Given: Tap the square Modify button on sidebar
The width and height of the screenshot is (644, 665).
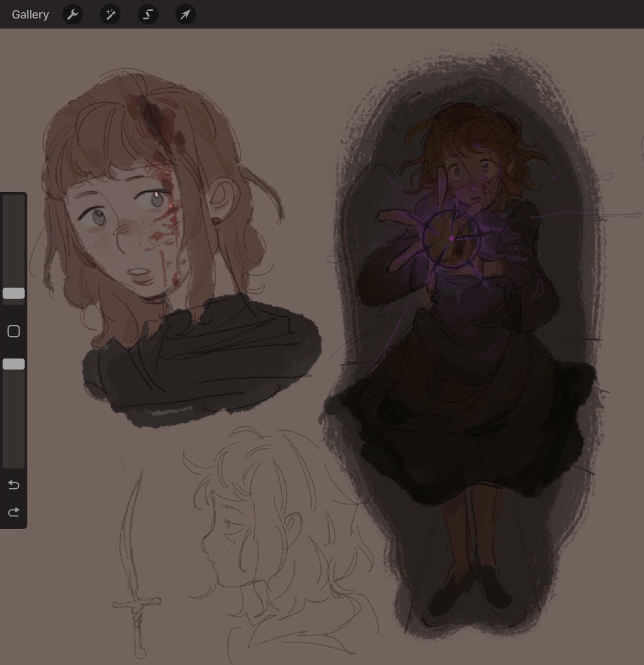Looking at the screenshot, I should (14, 331).
